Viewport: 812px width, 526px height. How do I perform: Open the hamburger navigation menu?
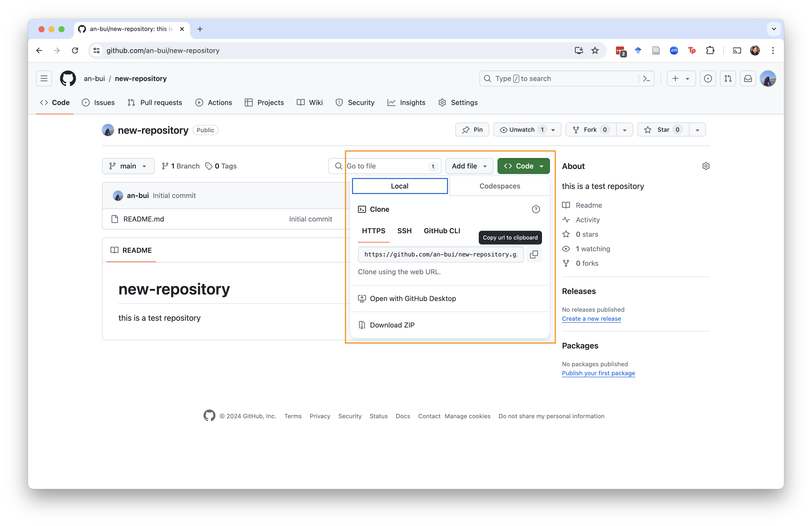44,79
